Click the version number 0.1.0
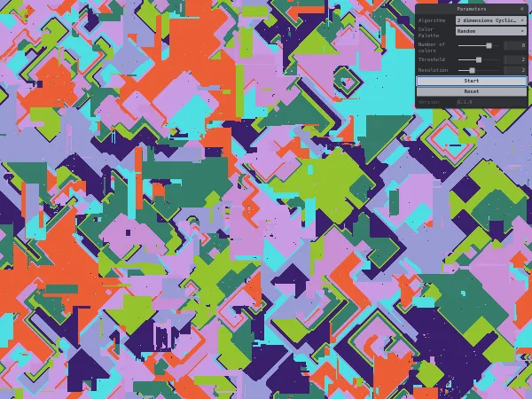The image size is (532, 399). tap(465, 102)
